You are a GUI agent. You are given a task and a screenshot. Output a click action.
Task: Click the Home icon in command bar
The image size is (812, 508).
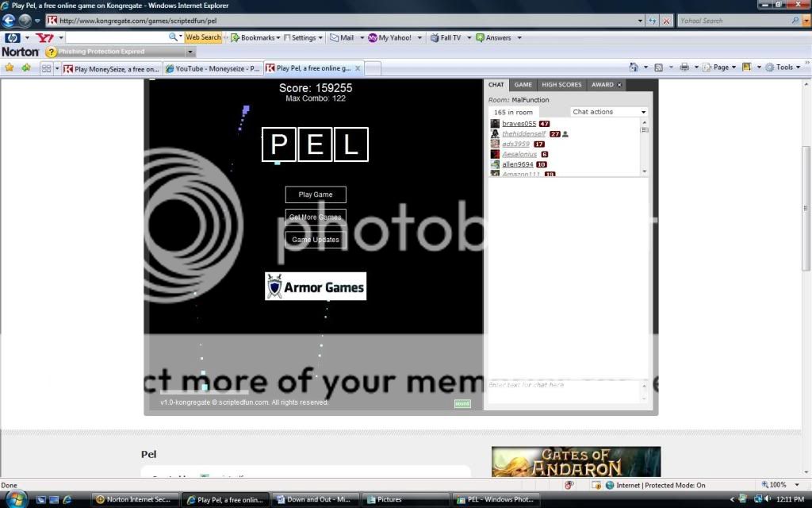click(x=634, y=67)
